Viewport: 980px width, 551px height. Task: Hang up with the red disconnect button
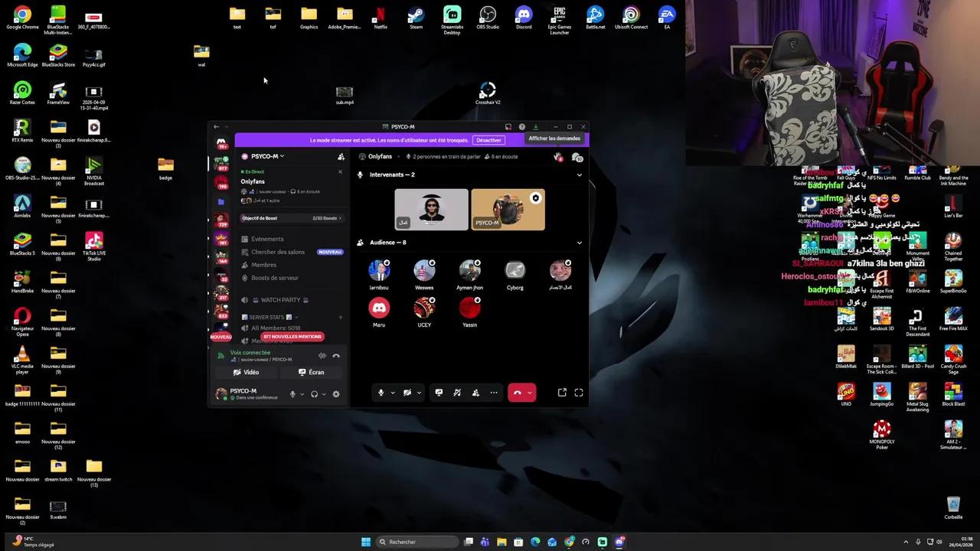click(x=518, y=393)
